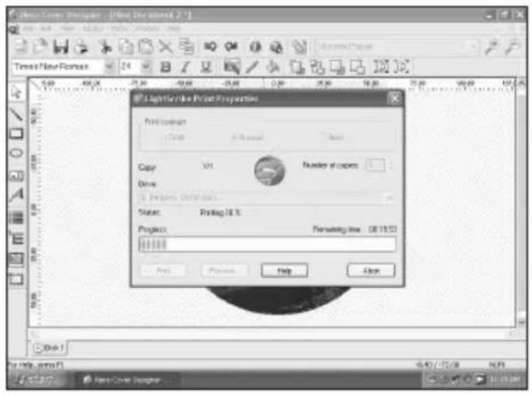Select the Ellipse drawing tool

(x=16, y=154)
